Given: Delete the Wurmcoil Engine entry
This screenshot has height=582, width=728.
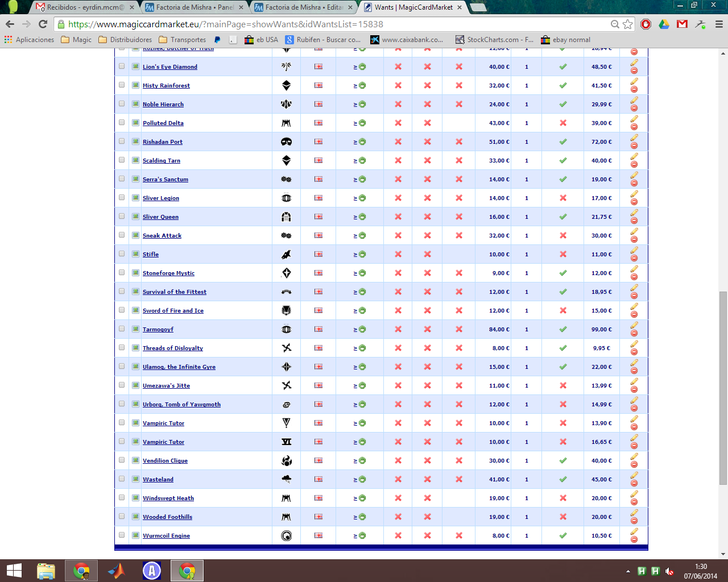Looking at the screenshot, I should point(634,539).
